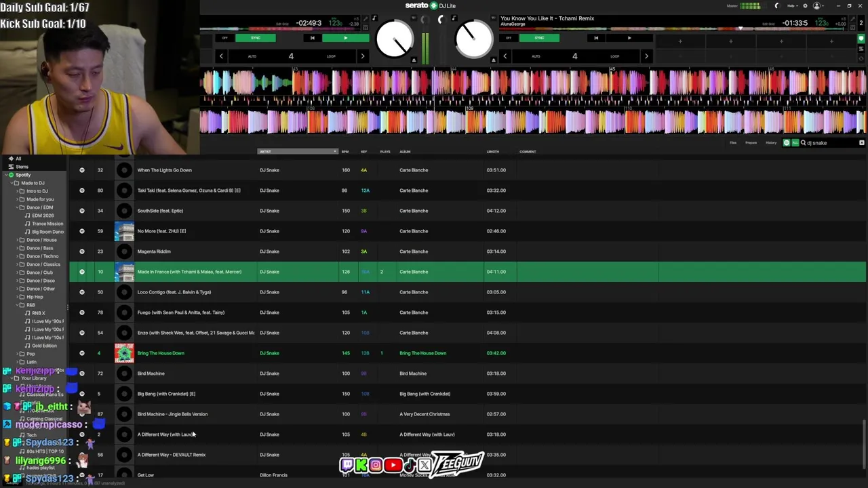Select the Stems crate in sidebar
Viewport: 868px width, 488px height.
coord(22,167)
